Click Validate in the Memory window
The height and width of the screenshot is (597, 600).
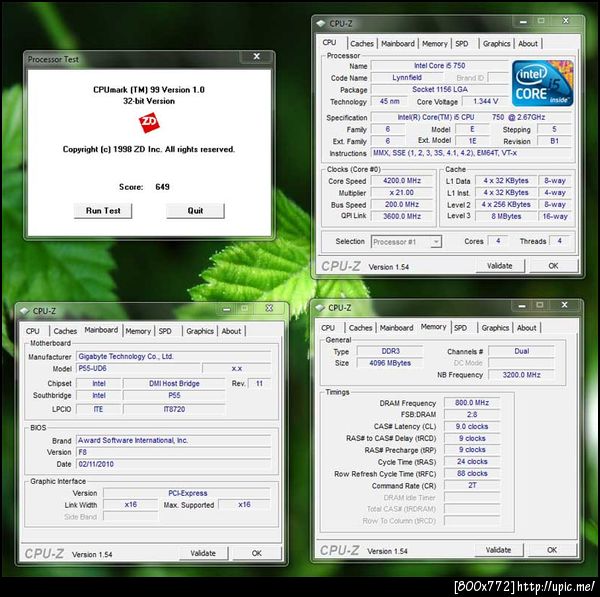499,550
